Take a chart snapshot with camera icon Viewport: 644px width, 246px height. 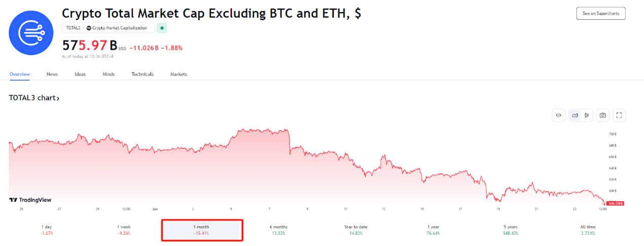point(602,115)
